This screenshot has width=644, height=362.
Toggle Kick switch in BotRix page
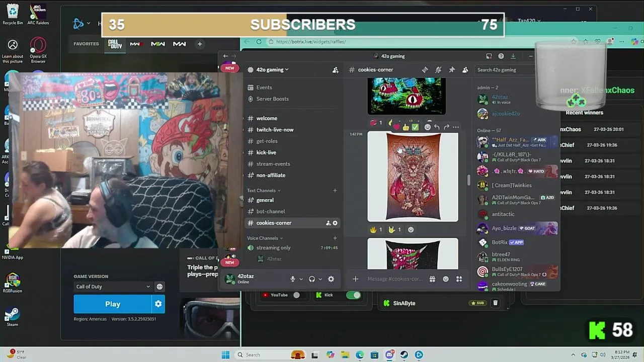click(354, 295)
